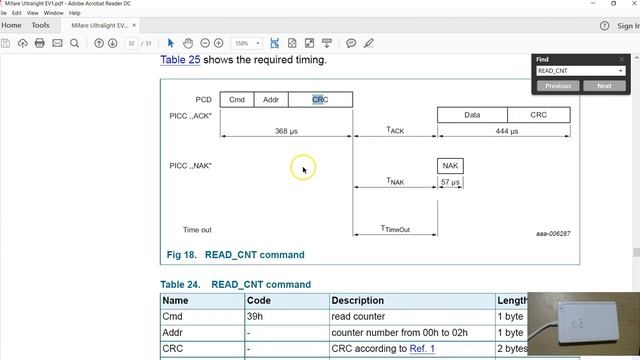Click the page number input field
Viewport: 640px width, 360px height.
coord(131,43)
